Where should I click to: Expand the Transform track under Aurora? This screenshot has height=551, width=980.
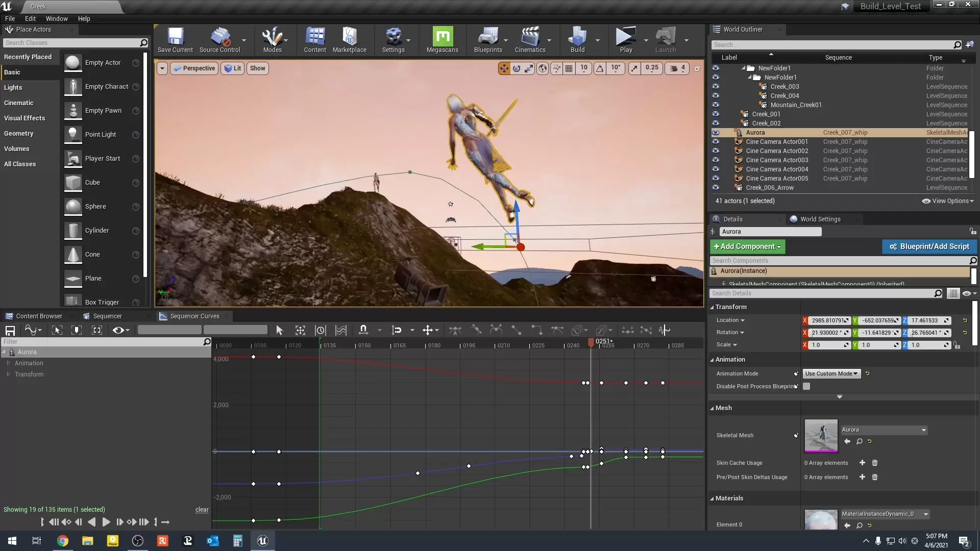8,374
